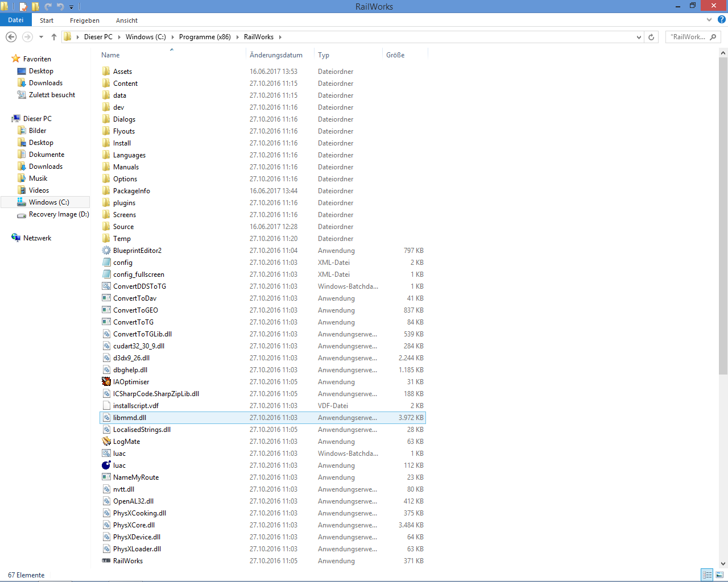Image resolution: width=728 pixels, height=582 pixels.
Task: Switch to large thumbnails view in the status bar
Action: pos(719,575)
